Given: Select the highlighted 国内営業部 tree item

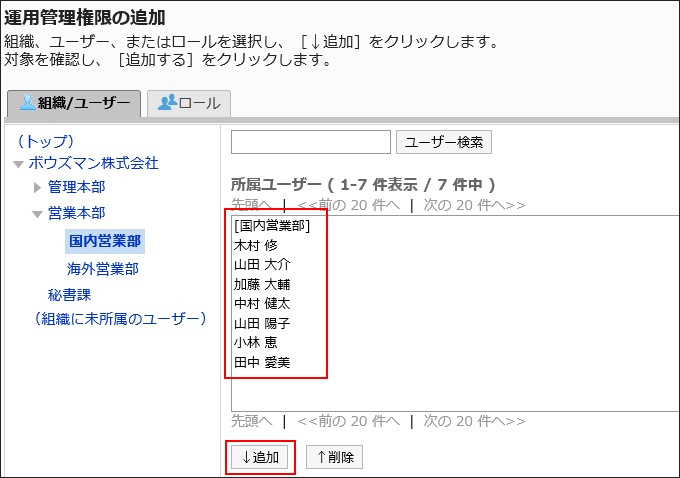Looking at the screenshot, I should [x=105, y=241].
